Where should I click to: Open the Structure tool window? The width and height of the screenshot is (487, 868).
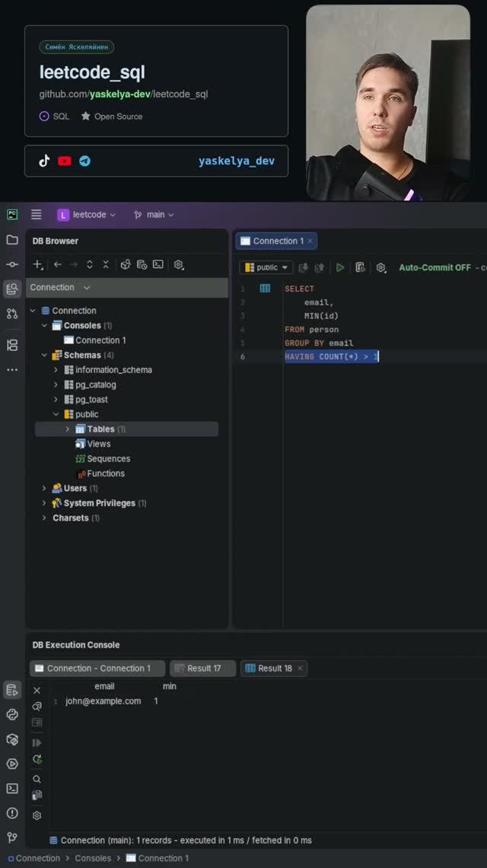click(12, 345)
